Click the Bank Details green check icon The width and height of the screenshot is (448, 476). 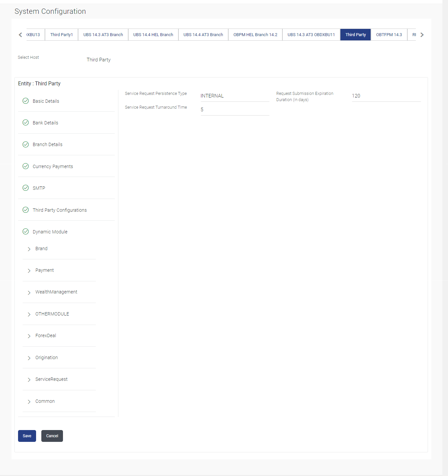(26, 122)
